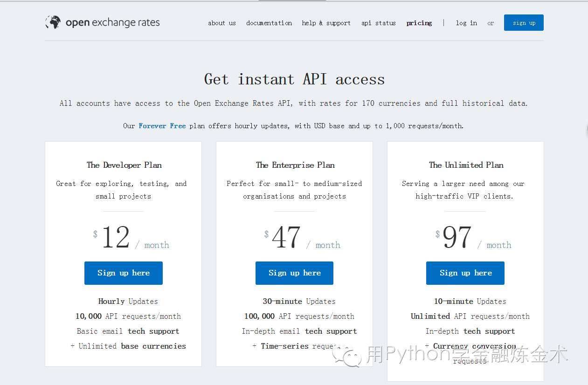Select the pricing nav item
Image resolution: width=588 pixels, height=385 pixels.
[x=419, y=23]
